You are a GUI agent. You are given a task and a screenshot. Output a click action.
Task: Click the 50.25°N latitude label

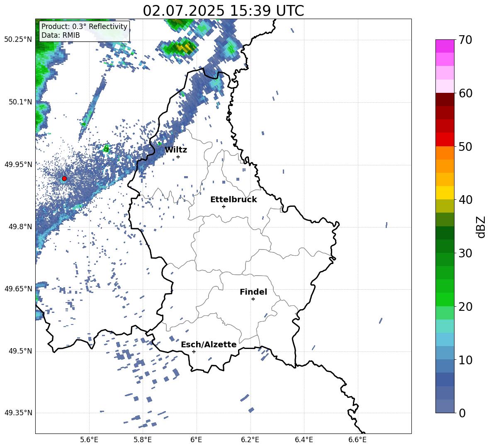(18, 40)
